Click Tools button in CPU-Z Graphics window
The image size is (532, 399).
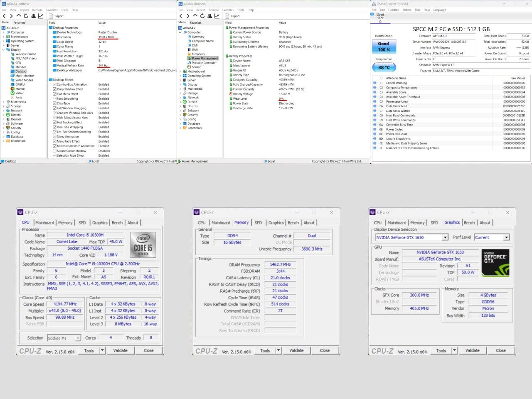[x=441, y=350]
